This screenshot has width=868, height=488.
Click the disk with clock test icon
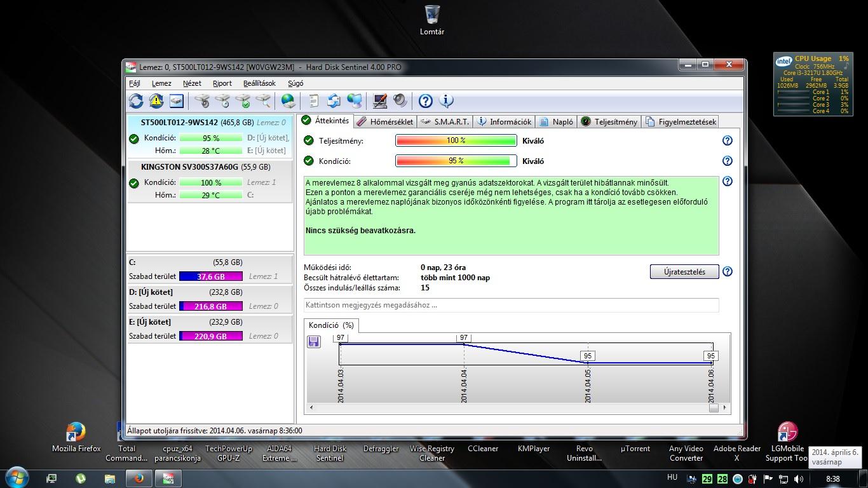pos(222,100)
